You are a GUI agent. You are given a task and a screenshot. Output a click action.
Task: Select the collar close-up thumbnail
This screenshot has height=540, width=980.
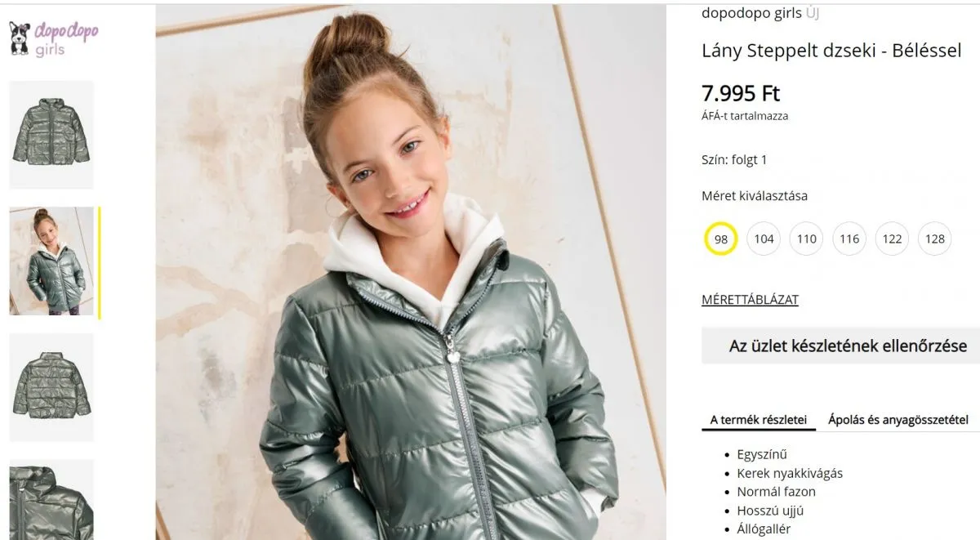click(x=51, y=500)
